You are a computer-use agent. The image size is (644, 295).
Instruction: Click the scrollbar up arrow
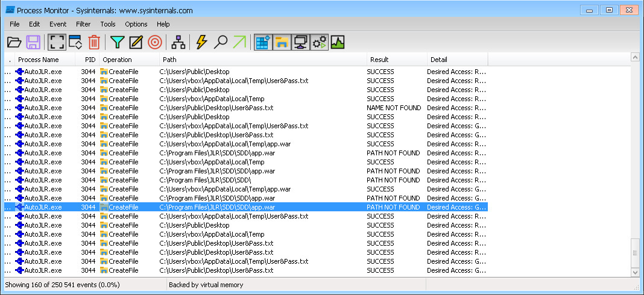point(635,57)
